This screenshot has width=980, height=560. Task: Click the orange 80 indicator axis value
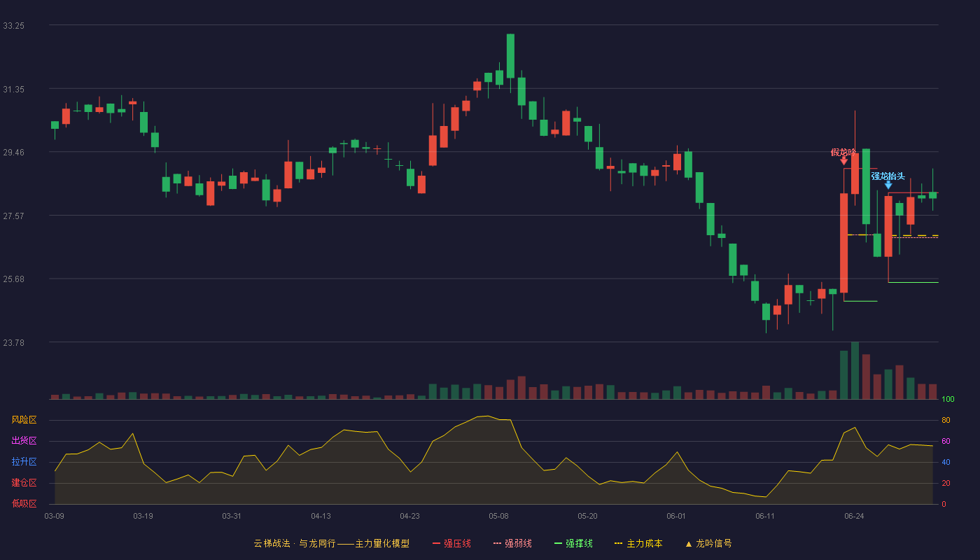point(946,420)
